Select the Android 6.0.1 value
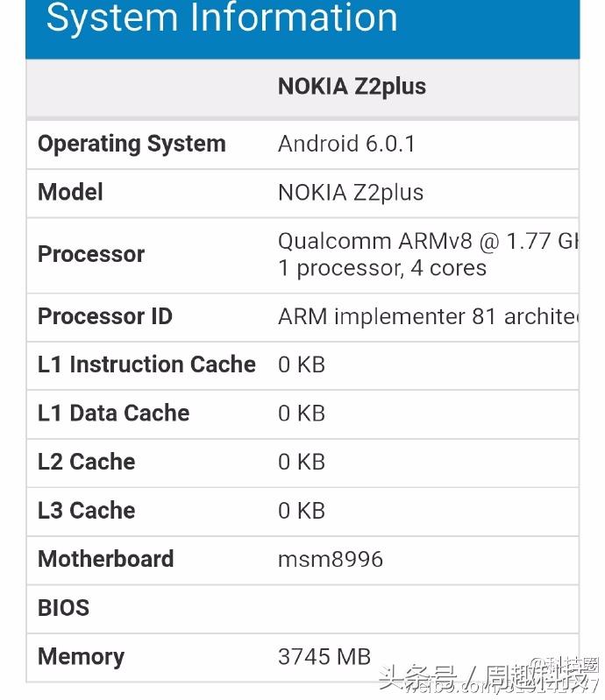Image resolution: width=605 pixels, height=700 pixels. point(346,144)
